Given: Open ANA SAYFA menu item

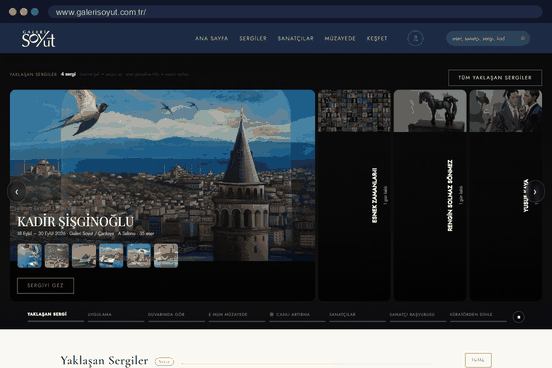Looking at the screenshot, I should click(212, 38).
